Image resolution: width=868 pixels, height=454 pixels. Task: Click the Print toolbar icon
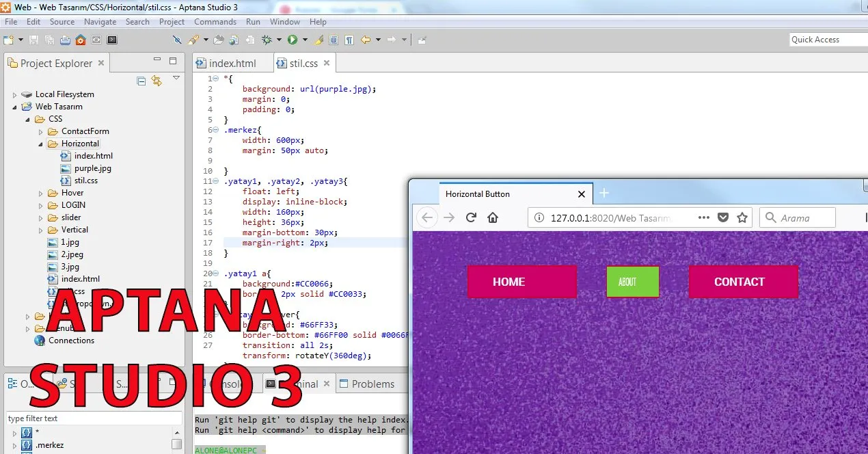(x=65, y=40)
